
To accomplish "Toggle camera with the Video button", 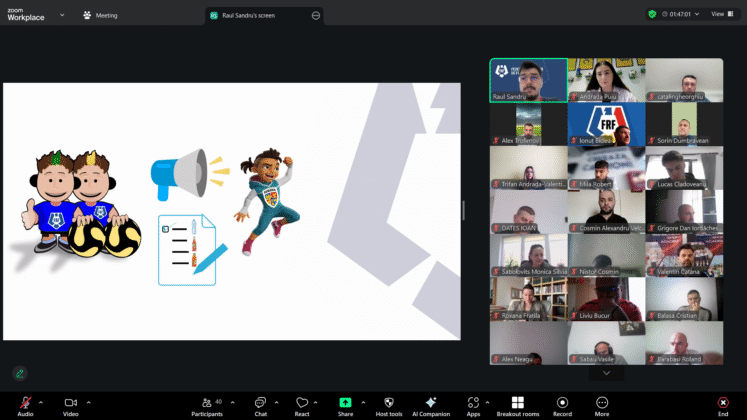I will tap(71, 402).
